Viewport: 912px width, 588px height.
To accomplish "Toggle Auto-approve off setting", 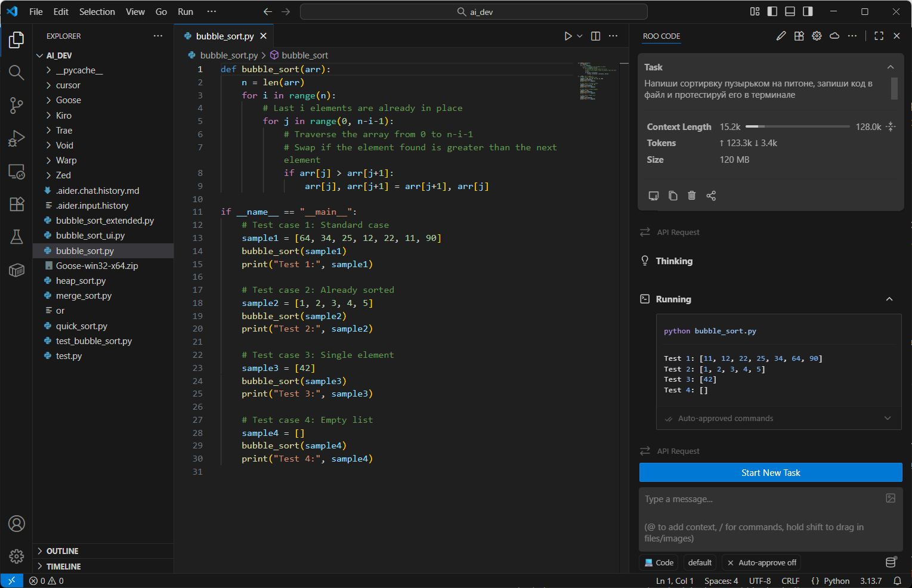I will pyautogui.click(x=761, y=562).
